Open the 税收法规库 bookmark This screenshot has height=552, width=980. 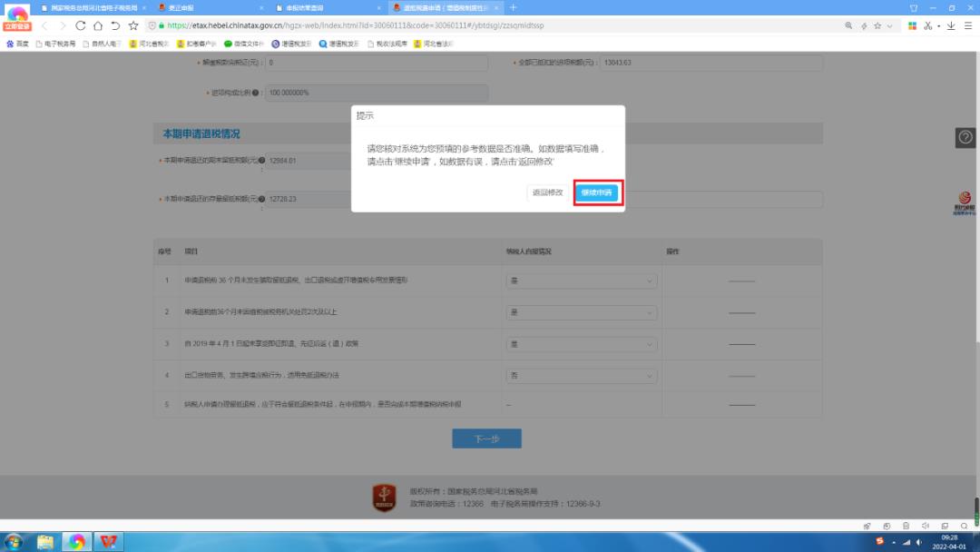pos(387,44)
